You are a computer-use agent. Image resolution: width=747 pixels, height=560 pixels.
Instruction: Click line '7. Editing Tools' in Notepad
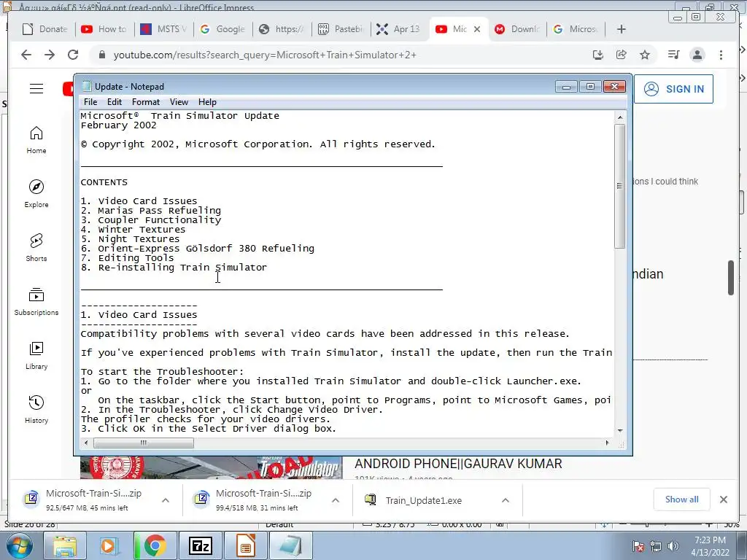127,258
